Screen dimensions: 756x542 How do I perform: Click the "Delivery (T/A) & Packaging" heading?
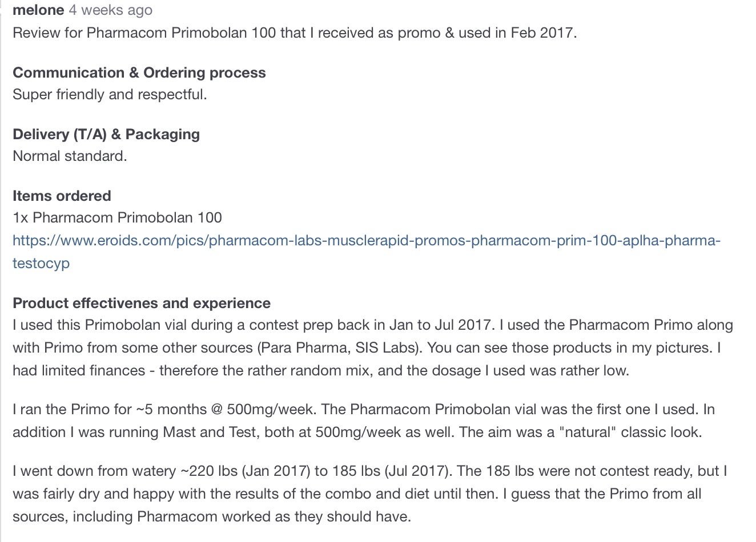[106, 134]
